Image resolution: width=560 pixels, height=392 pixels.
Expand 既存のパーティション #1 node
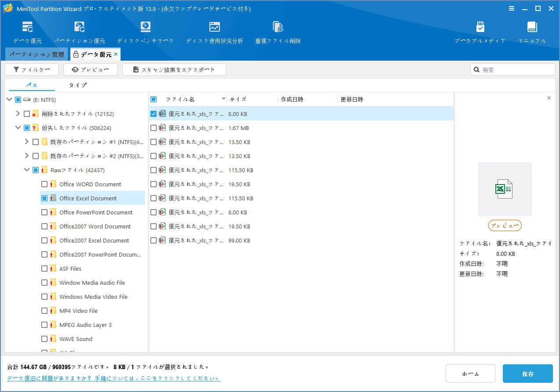click(27, 142)
